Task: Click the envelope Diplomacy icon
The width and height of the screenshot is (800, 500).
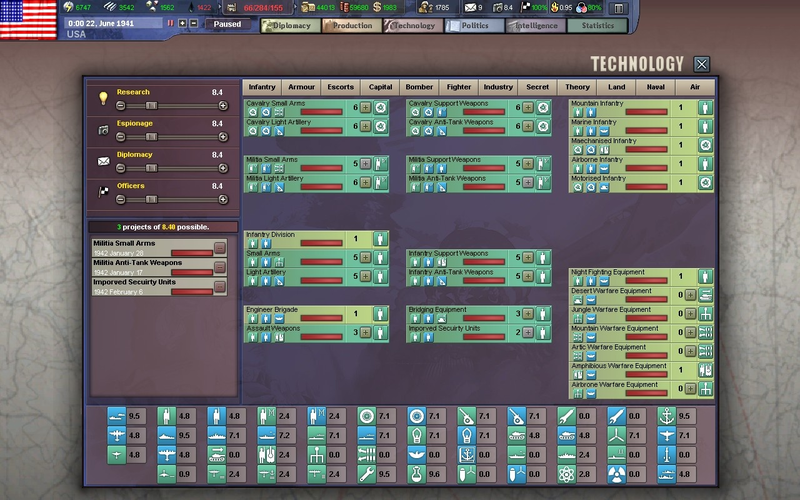Action: click(103, 161)
